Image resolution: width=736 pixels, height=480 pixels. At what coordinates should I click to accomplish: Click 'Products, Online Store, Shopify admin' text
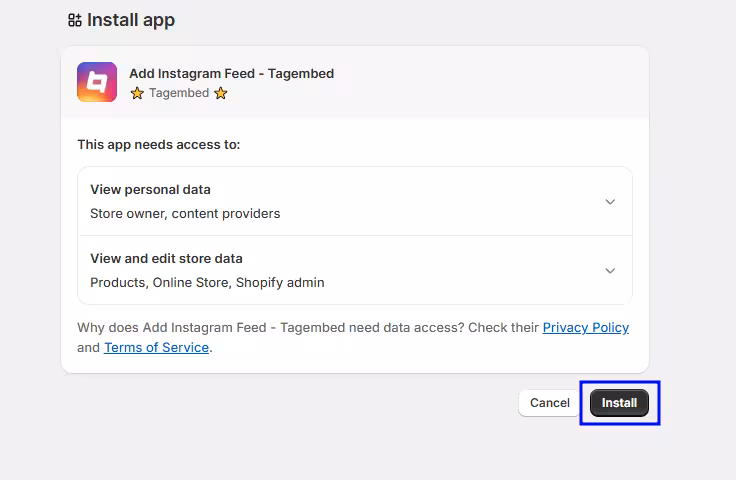(207, 282)
